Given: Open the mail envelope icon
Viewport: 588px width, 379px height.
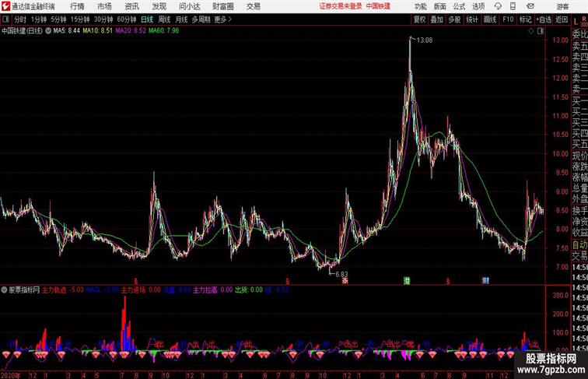Looking at the screenshot, I should (530, 6).
